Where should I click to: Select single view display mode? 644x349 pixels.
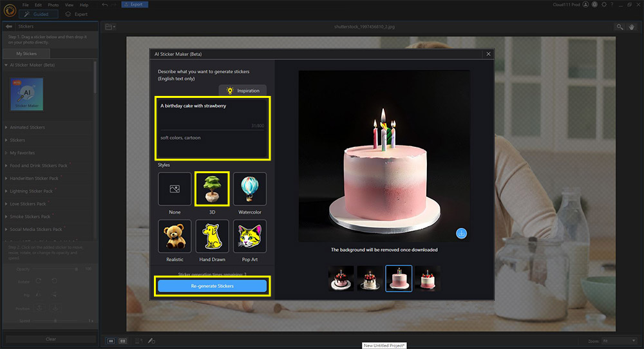[x=111, y=341]
